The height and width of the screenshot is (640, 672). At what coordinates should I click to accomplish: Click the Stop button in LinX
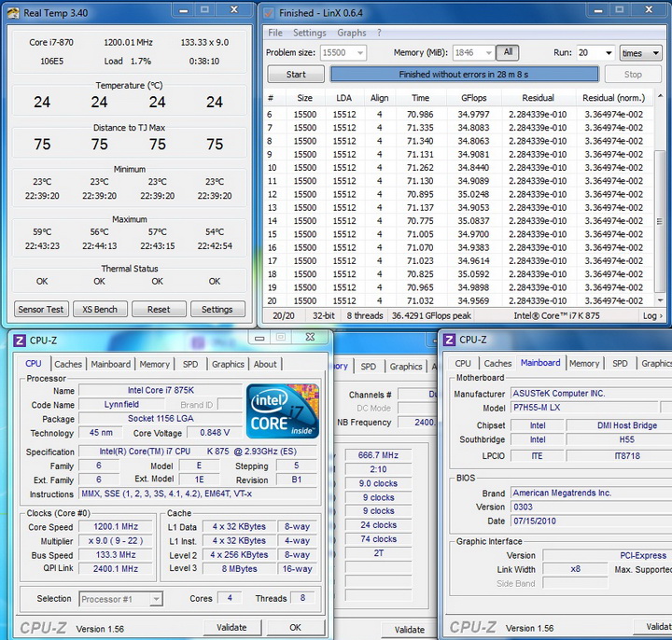pos(633,74)
